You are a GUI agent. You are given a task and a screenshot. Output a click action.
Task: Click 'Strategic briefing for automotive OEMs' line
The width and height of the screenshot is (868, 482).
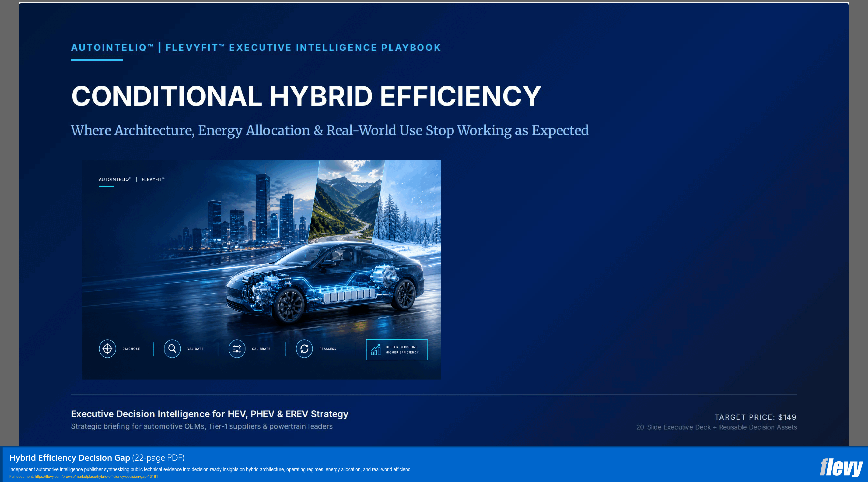(x=202, y=426)
